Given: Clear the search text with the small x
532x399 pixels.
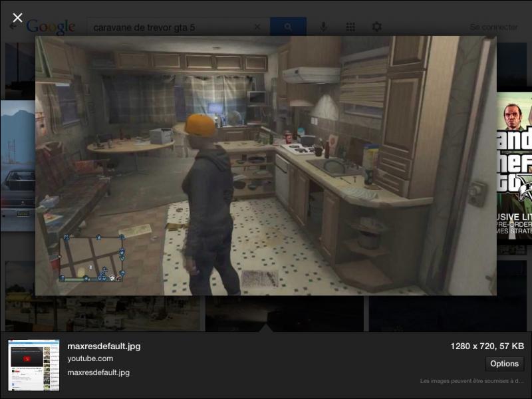Looking at the screenshot, I should tap(257, 27).
